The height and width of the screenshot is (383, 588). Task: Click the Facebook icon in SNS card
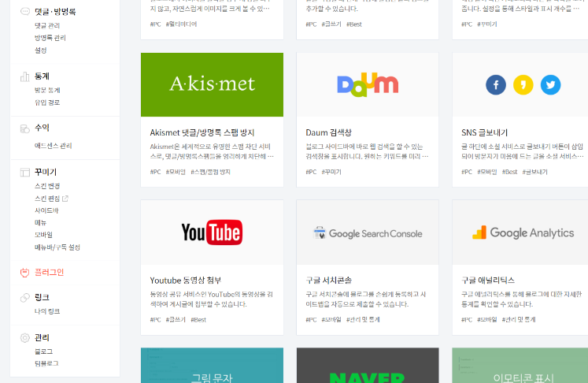coord(496,85)
